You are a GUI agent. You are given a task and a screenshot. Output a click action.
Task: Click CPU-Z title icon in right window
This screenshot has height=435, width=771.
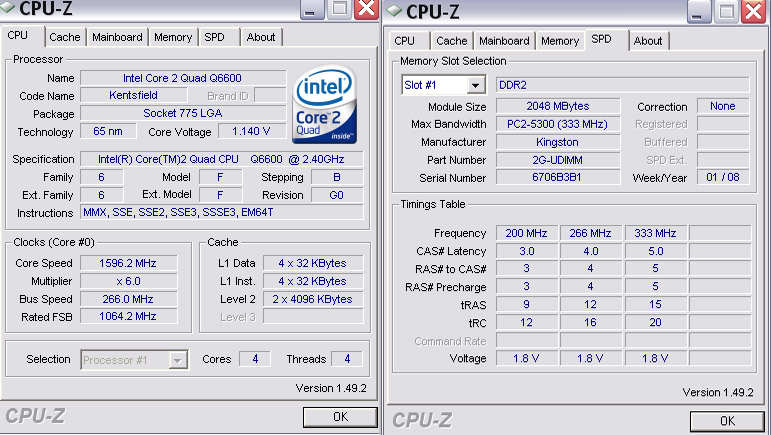click(x=394, y=10)
